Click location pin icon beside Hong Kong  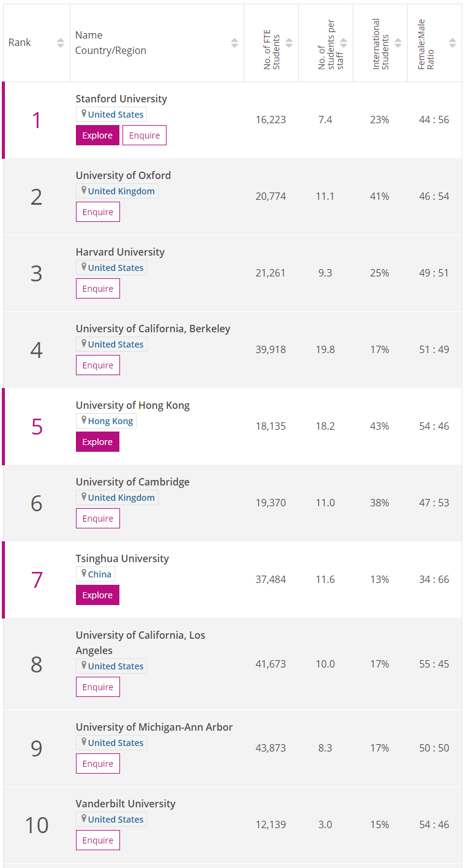pyautogui.click(x=84, y=421)
